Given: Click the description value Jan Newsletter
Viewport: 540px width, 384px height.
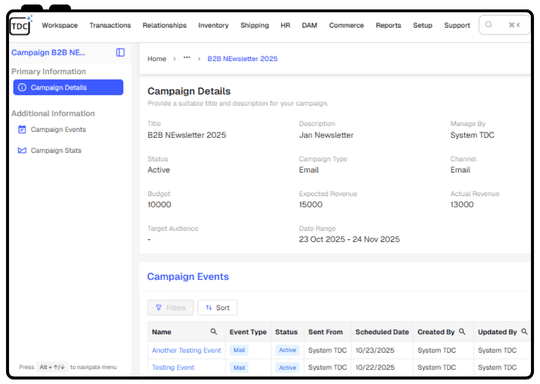Looking at the screenshot, I should 326,135.
